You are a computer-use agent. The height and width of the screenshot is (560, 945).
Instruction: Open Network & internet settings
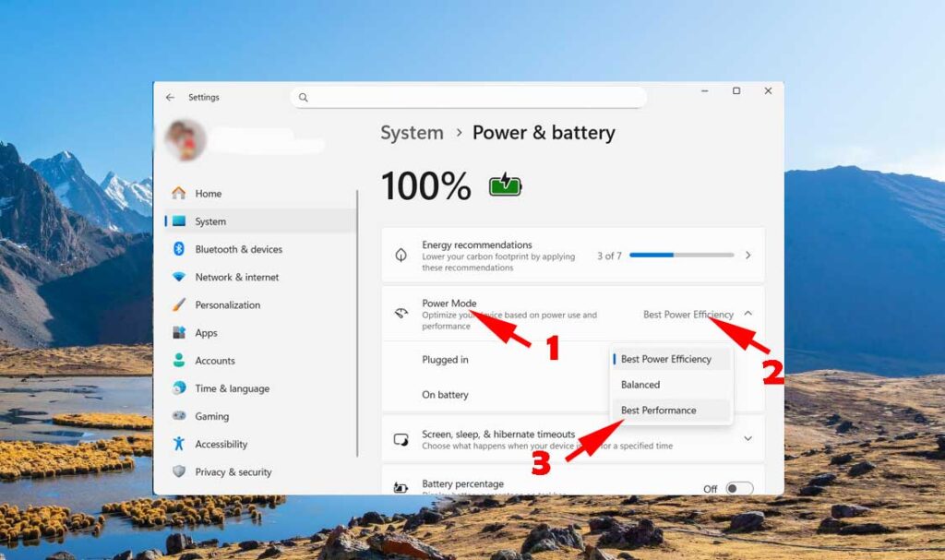236,277
